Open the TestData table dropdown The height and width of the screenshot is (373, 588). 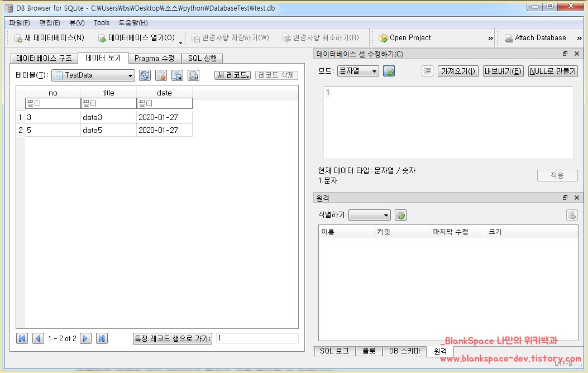click(x=93, y=75)
